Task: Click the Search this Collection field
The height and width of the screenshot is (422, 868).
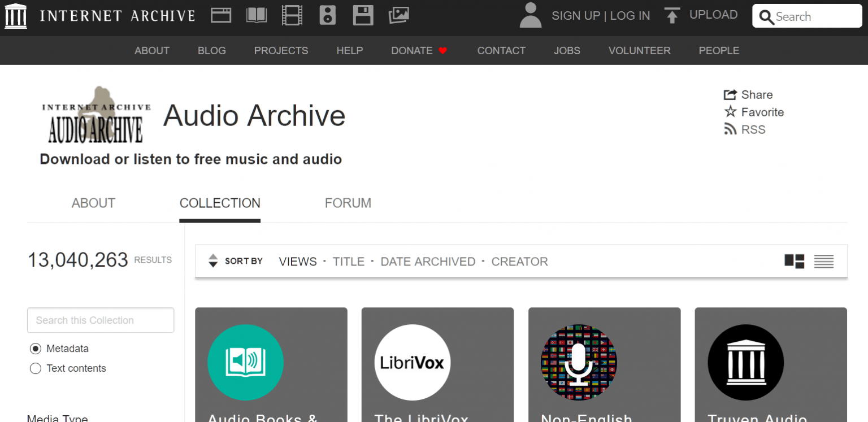Action: 100,320
